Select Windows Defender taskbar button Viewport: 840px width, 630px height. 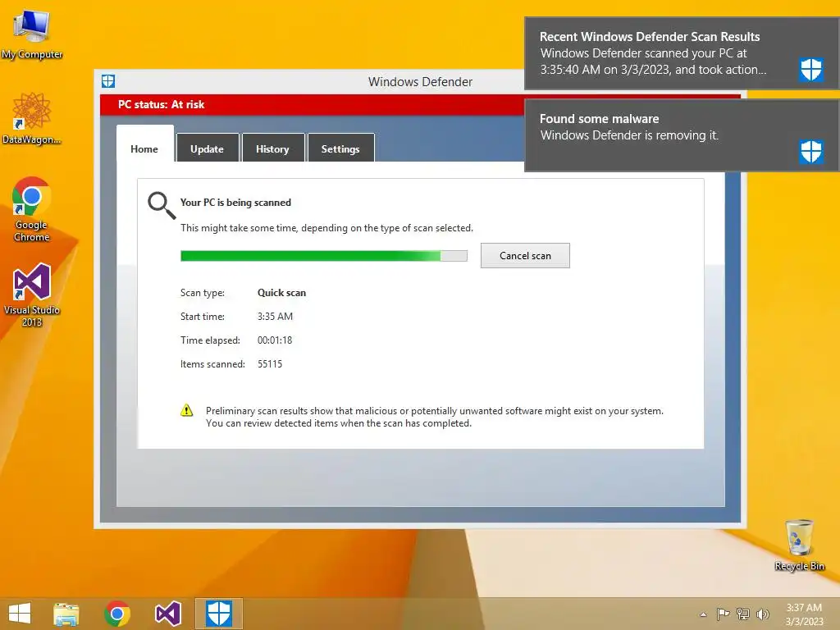[x=218, y=614]
